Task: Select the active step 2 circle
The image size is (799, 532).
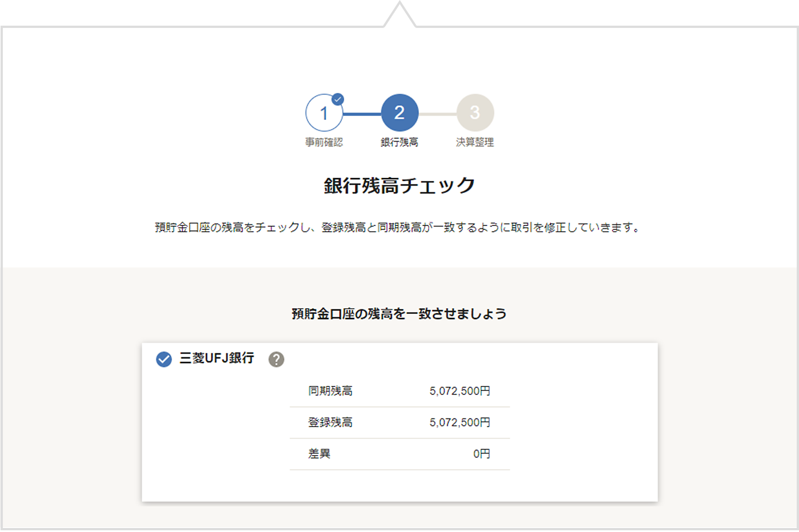Action: click(399, 112)
